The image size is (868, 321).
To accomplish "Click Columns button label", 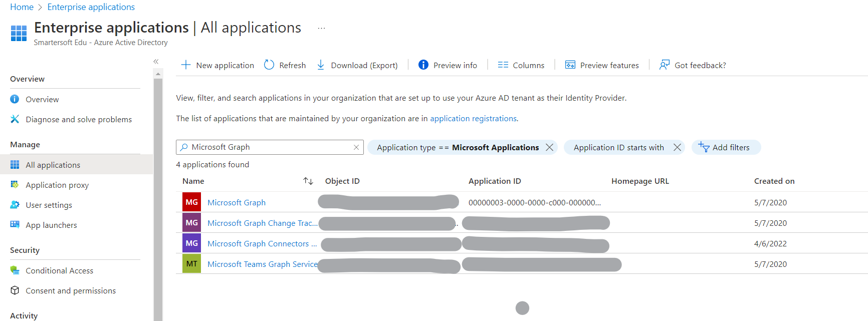I will point(528,65).
